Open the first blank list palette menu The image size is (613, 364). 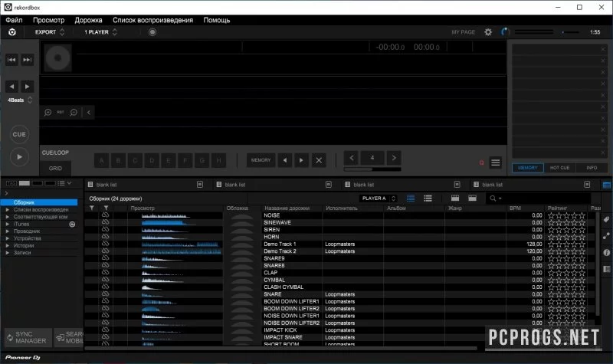coord(200,185)
